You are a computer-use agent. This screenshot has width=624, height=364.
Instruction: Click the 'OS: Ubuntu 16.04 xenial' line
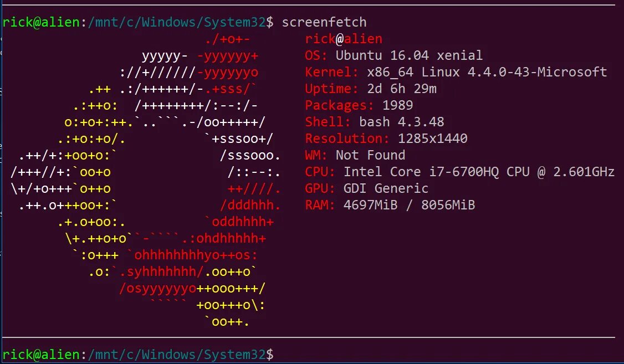[x=393, y=55]
